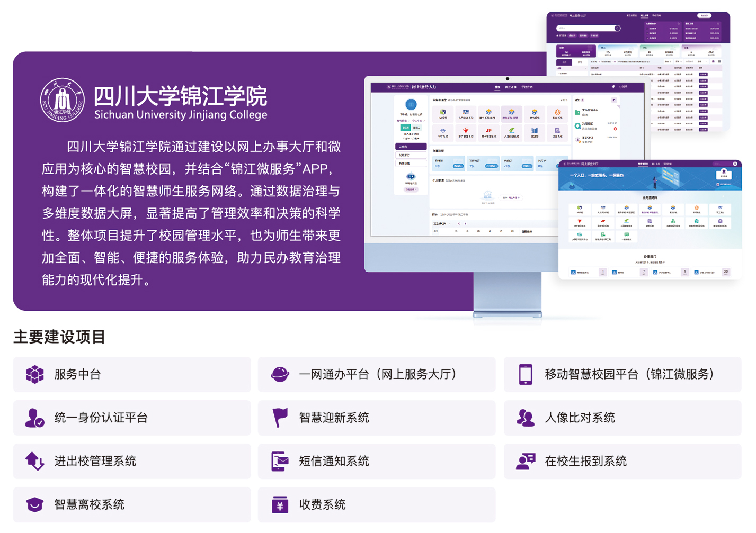This screenshot has height=533, width=756.
Task: Click the blue round avatar on the monitor screen
Action: tap(411, 104)
